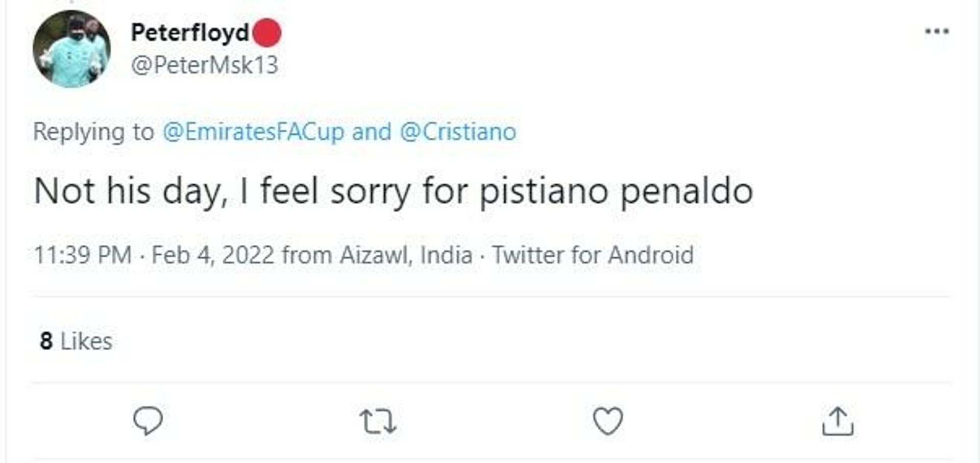Click the Replying to label
This screenshot has width=980, height=463.
point(93,132)
